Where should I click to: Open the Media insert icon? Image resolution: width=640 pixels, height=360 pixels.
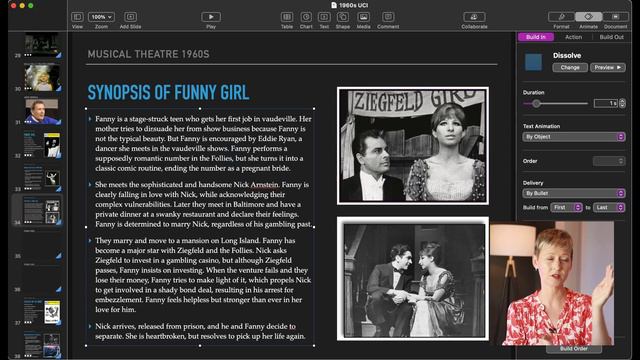pos(363,17)
